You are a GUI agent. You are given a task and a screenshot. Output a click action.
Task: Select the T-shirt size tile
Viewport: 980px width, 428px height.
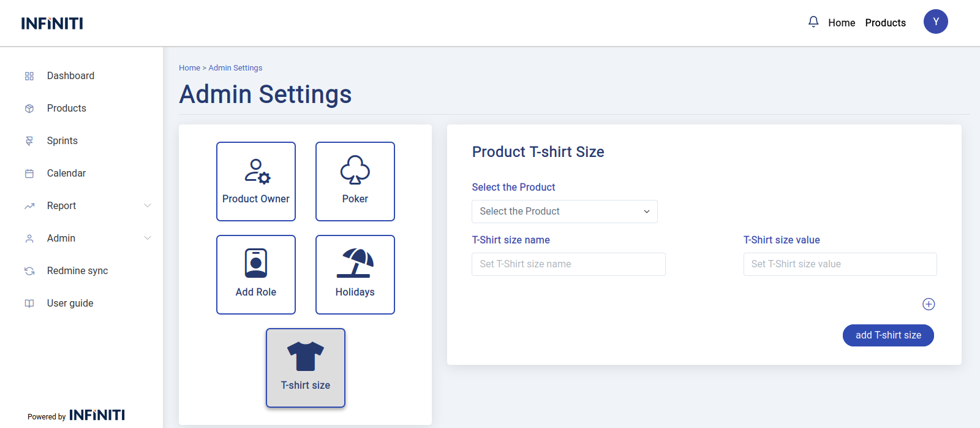(306, 368)
